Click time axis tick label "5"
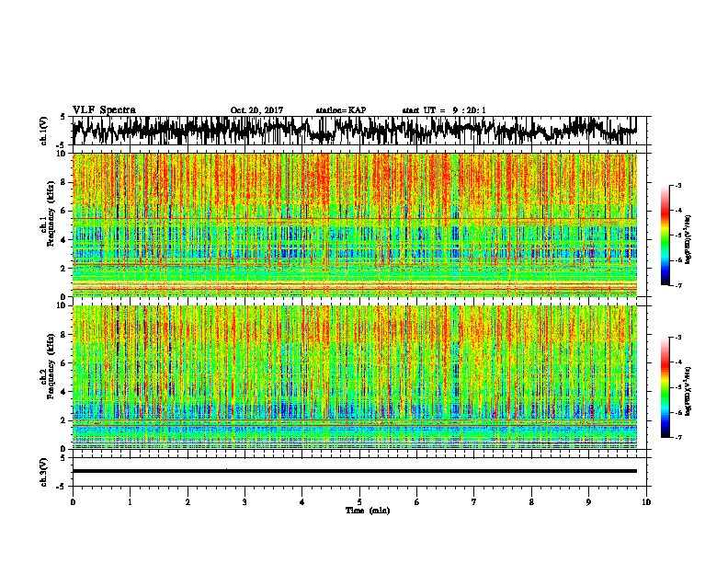Image resolution: width=728 pixels, height=563 pixels. click(x=359, y=502)
